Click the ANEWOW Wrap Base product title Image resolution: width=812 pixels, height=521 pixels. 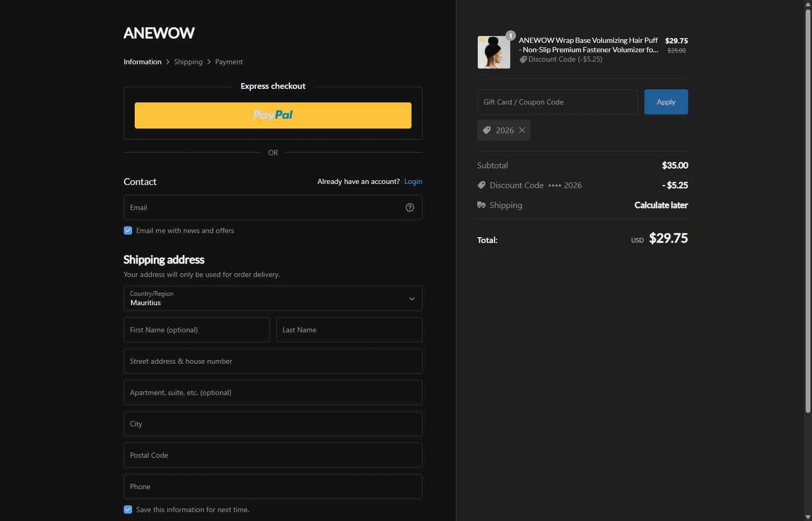[589, 45]
